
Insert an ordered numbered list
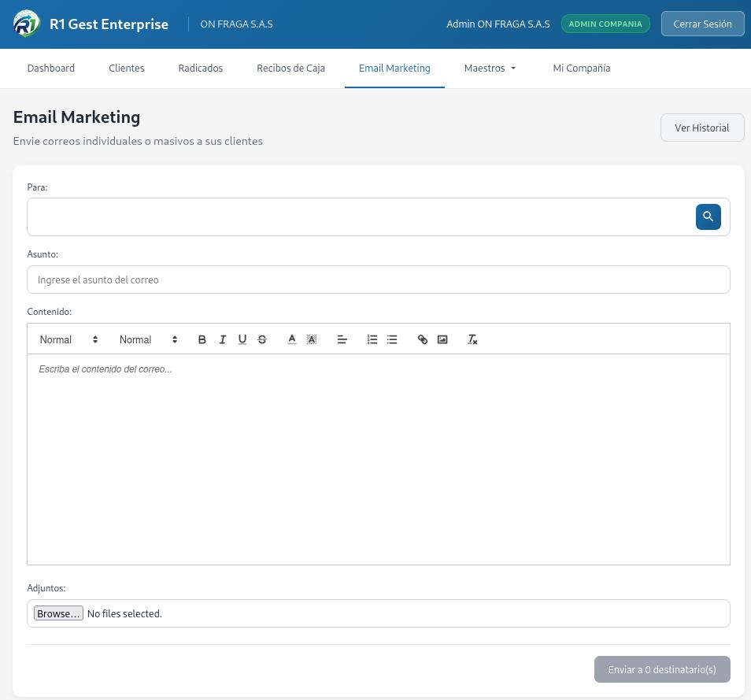[x=372, y=339]
